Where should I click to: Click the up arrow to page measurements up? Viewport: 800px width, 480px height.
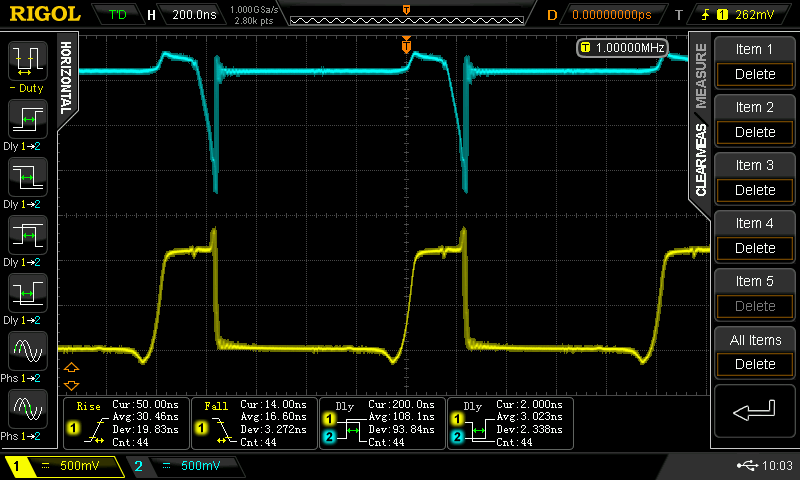pos(71,367)
